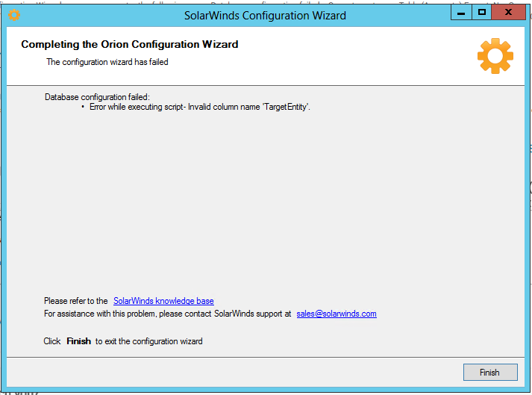Image resolution: width=532 pixels, height=395 pixels.
Task: Click the "SolarWinds Configuration Wizard" title text
Action: 265,16
